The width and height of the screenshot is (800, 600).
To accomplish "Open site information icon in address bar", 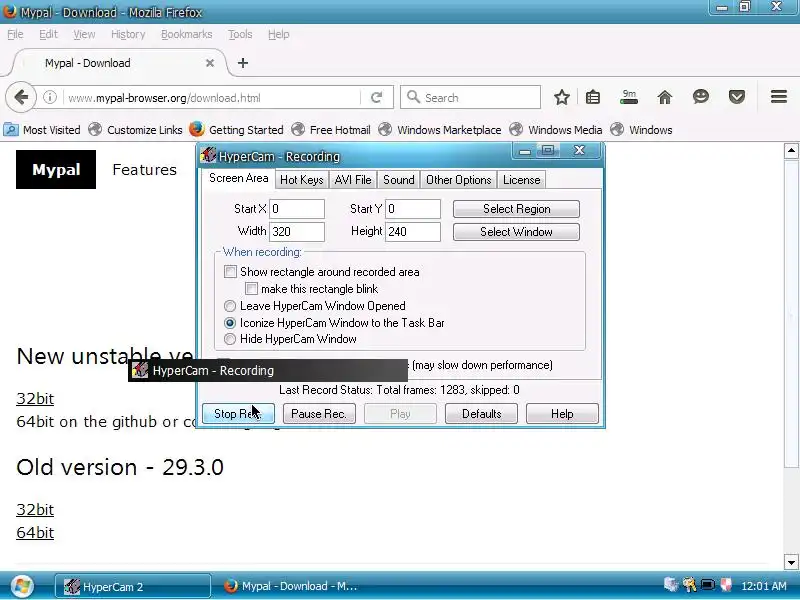I will pyautogui.click(x=50, y=97).
